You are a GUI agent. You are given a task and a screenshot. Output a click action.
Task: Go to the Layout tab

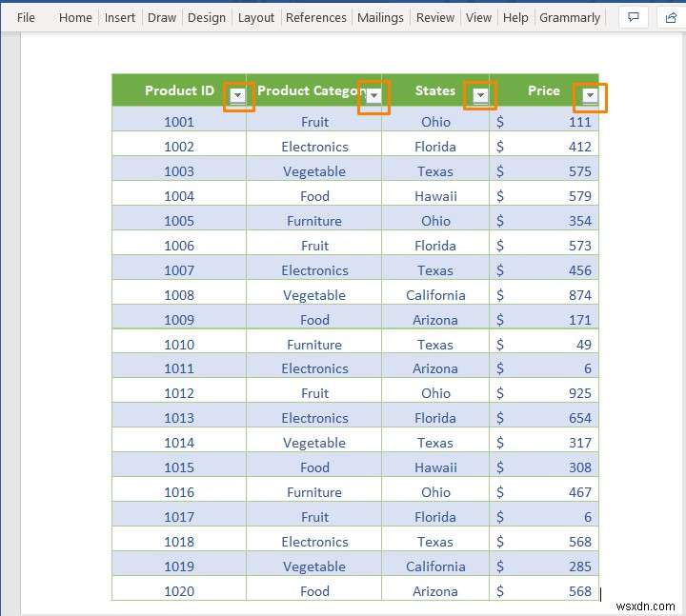(256, 17)
